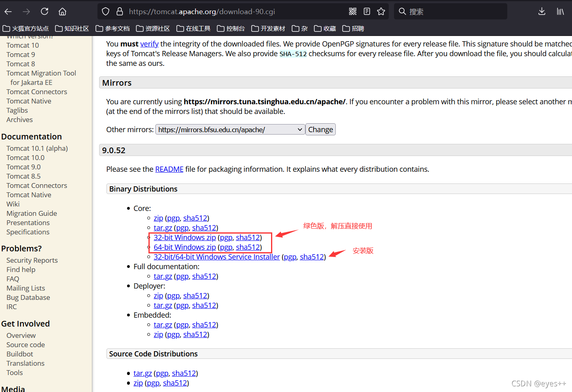Open the 收藏 bookmark folder
Viewport: 572px width, 392px height.
[x=325, y=29]
